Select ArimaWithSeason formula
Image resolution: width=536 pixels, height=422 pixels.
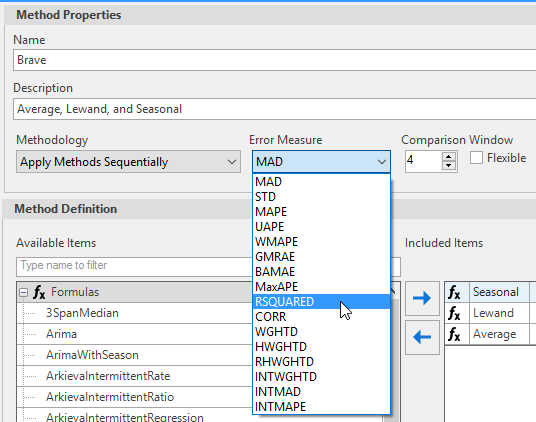pyautogui.click(x=92, y=355)
